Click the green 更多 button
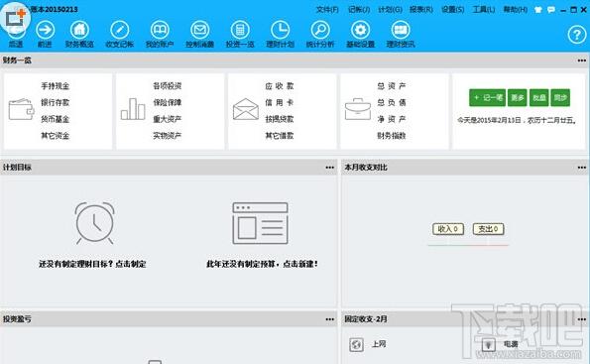590x364 pixels. (x=517, y=98)
